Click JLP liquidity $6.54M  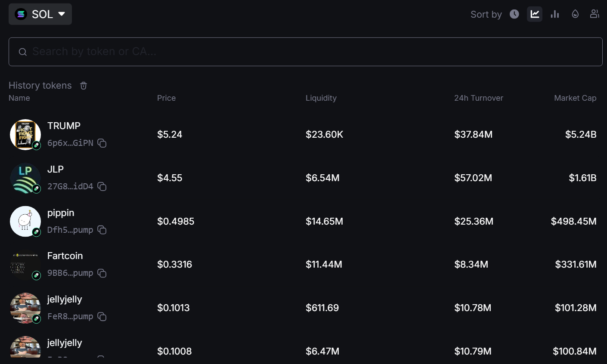point(322,178)
